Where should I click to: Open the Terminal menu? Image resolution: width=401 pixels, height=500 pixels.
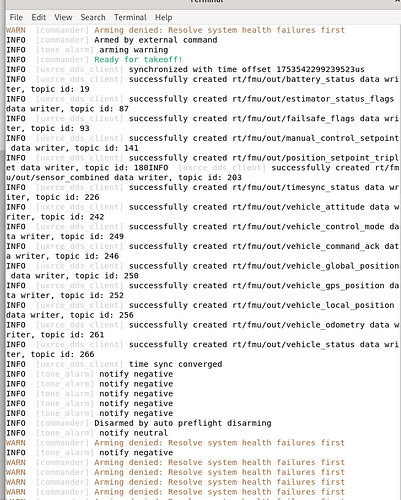pyautogui.click(x=130, y=17)
